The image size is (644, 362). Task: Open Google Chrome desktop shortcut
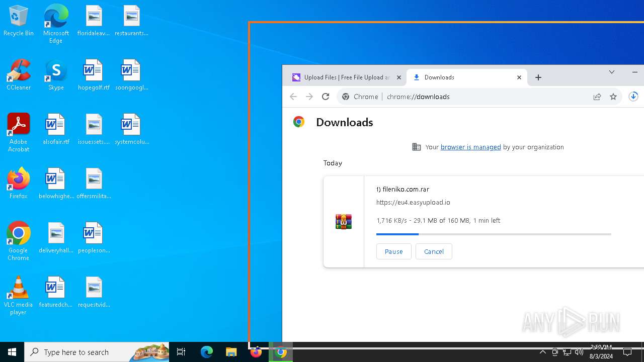[19, 241]
